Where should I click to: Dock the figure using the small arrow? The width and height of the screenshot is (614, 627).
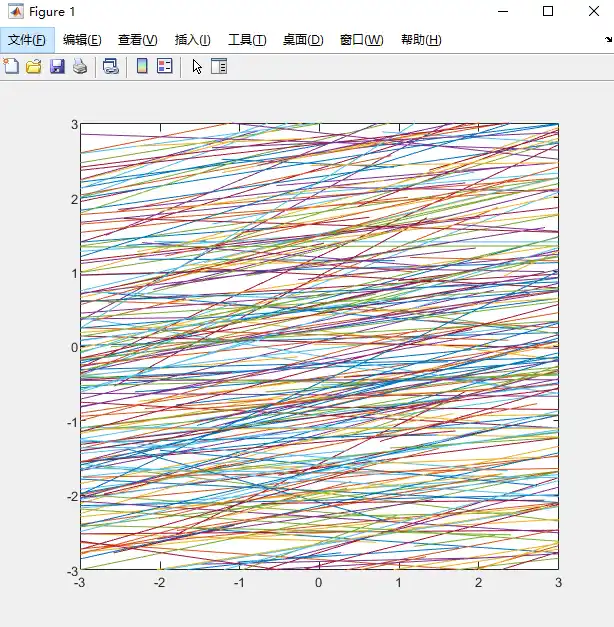pos(608,39)
